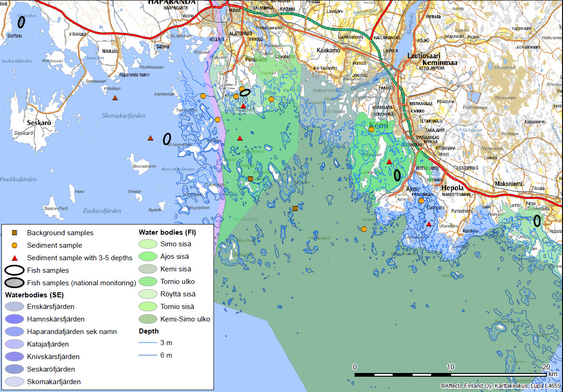The width and height of the screenshot is (563, 392).
Task: Select the orange sediment circle under the Kemi label
Action: coord(371,129)
